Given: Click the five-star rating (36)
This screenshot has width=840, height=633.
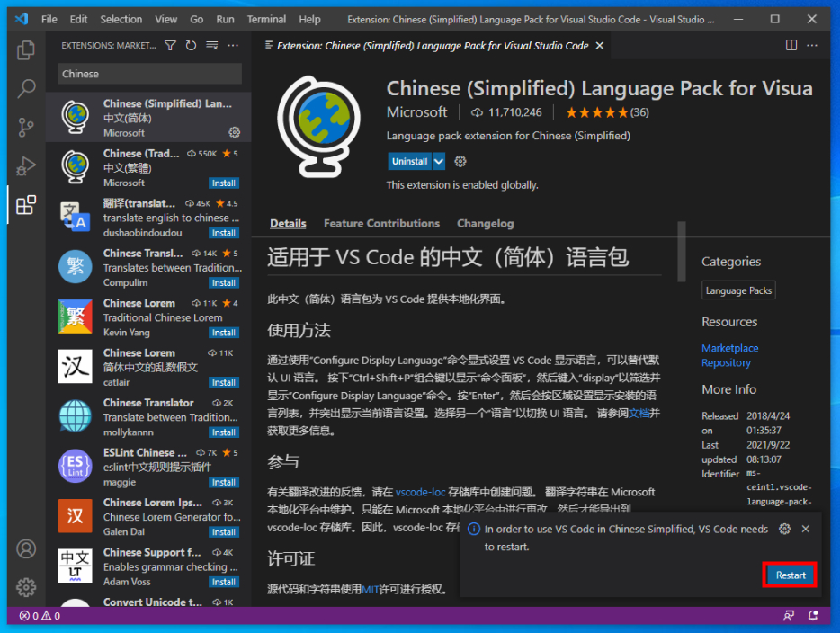Looking at the screenshot, I should pyautogui.click(x=607, y=112).
